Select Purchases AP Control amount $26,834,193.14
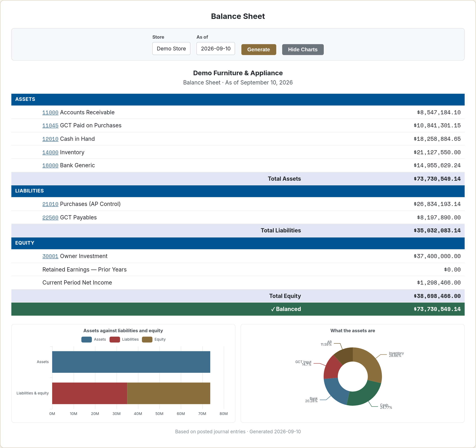This screenshot has height=448, width=476. tap(437, 204)
